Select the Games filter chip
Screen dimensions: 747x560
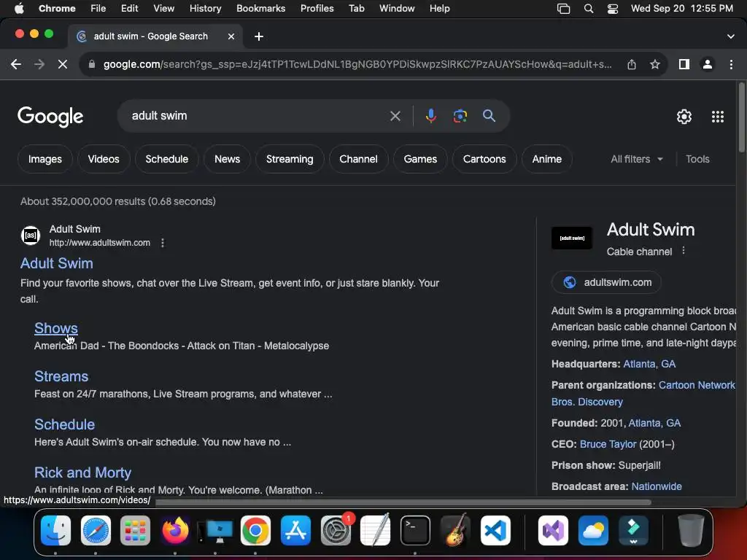coord(420,159)
